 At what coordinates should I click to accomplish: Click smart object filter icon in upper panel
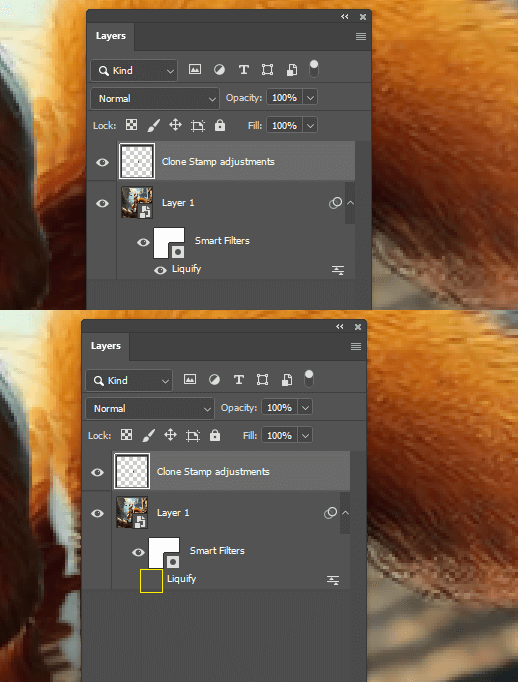coord(292,70)
